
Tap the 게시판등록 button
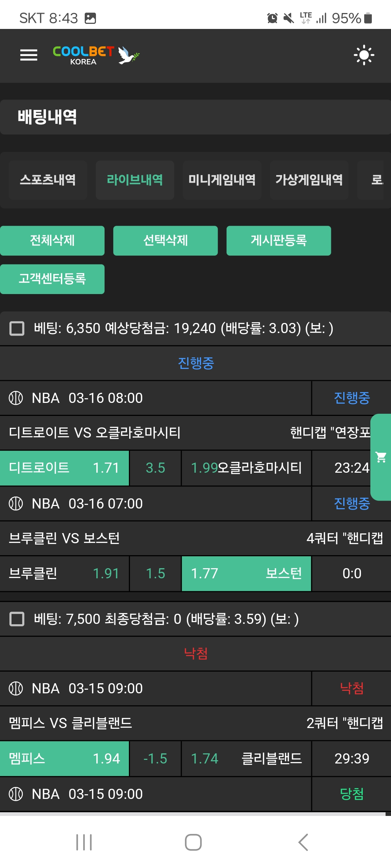278,241
